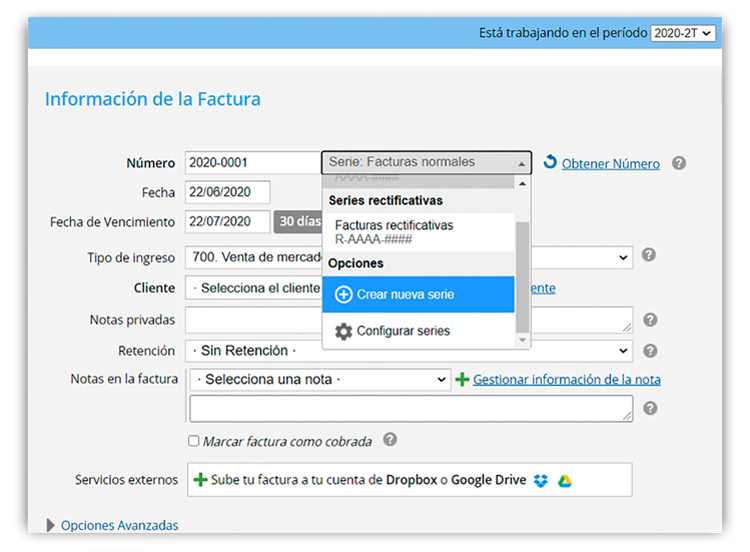Open help icon beside the invoice note textarea
The image size is (750, 552).
click(x=650, y=408)
